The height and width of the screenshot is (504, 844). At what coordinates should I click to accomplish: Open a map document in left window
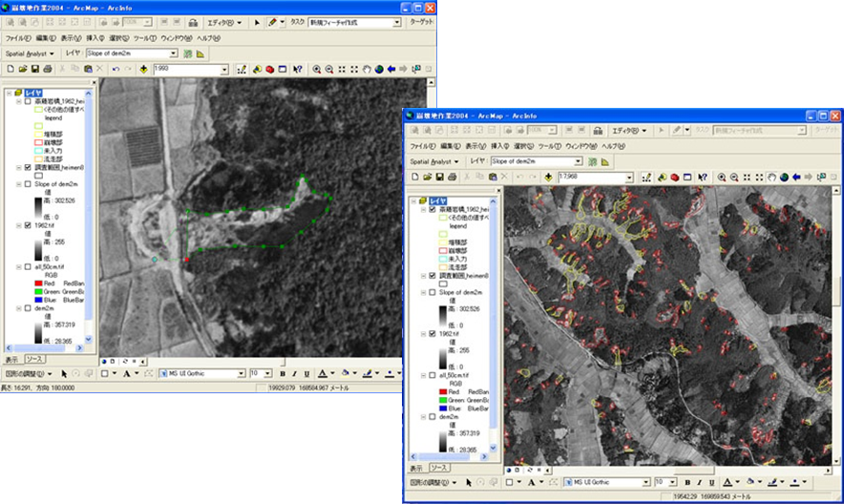pos(23,69)
